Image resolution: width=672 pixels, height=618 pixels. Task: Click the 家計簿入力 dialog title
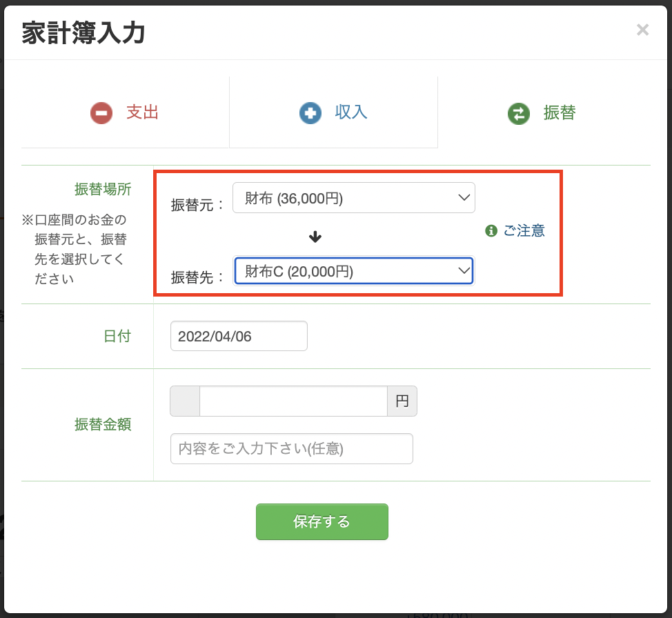(x=83, y=33)
